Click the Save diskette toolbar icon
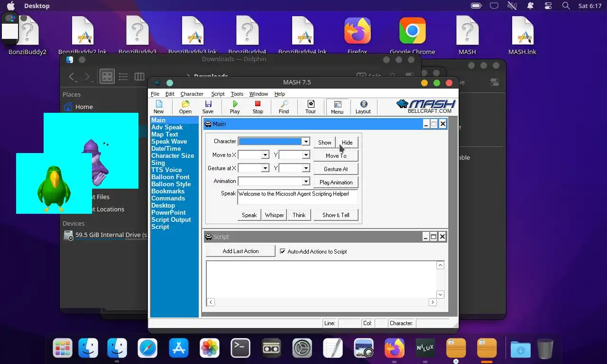 (208, 107)
